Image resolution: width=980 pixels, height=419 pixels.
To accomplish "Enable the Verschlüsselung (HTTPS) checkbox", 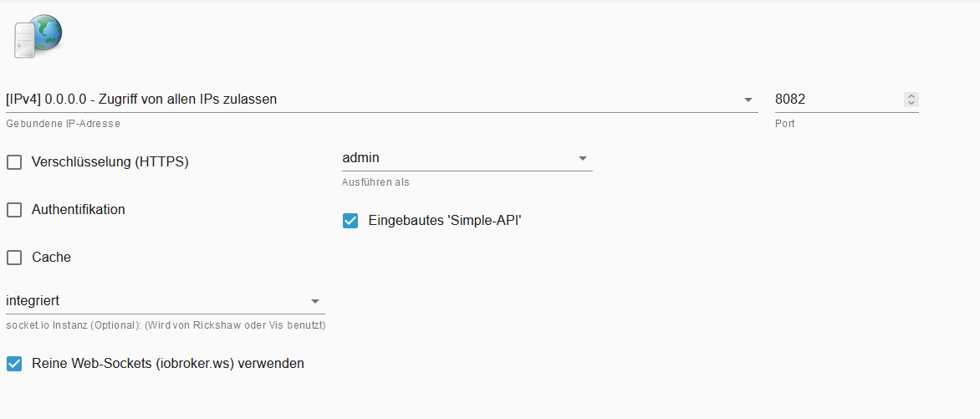I will coord(14,162).
